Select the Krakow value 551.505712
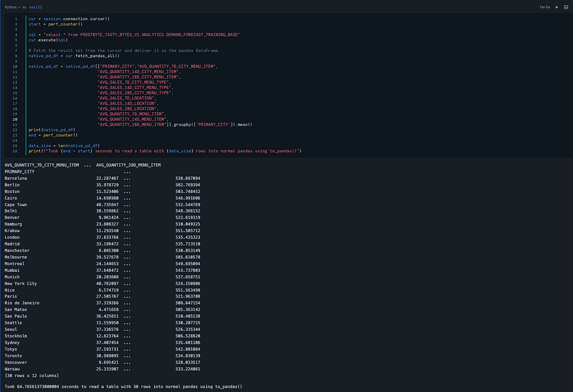The image size is (573, 392). coord(187,231)
